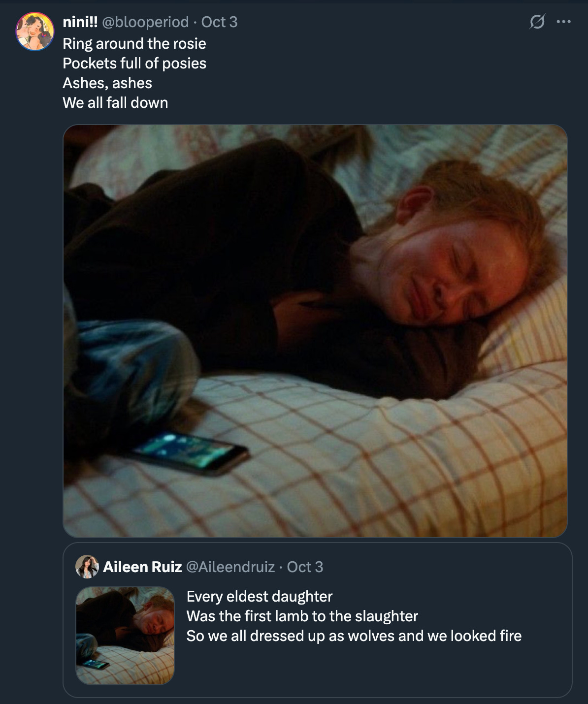Open the nini!! display name link
Screen dimensions: 588x704
point(80,22)
